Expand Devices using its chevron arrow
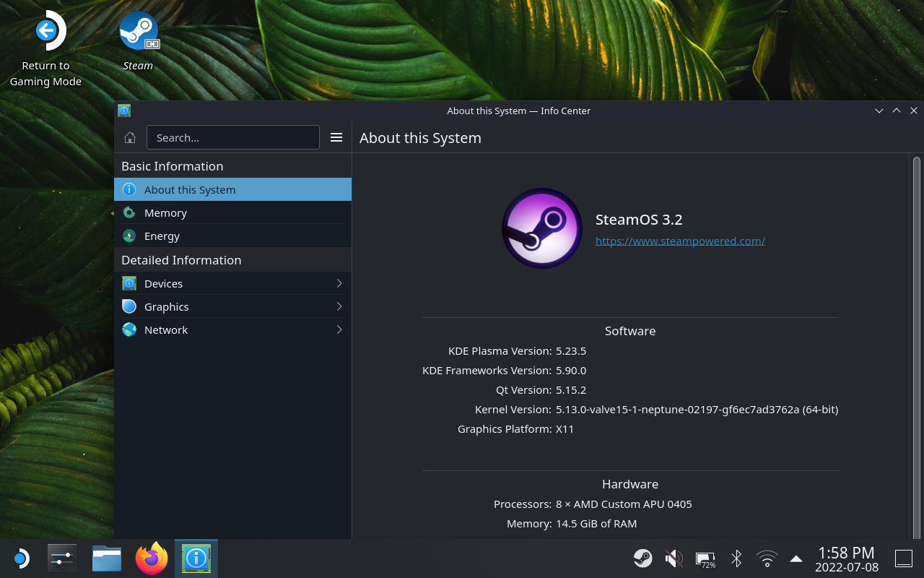924x578 pixels. (x=339, y=283)
